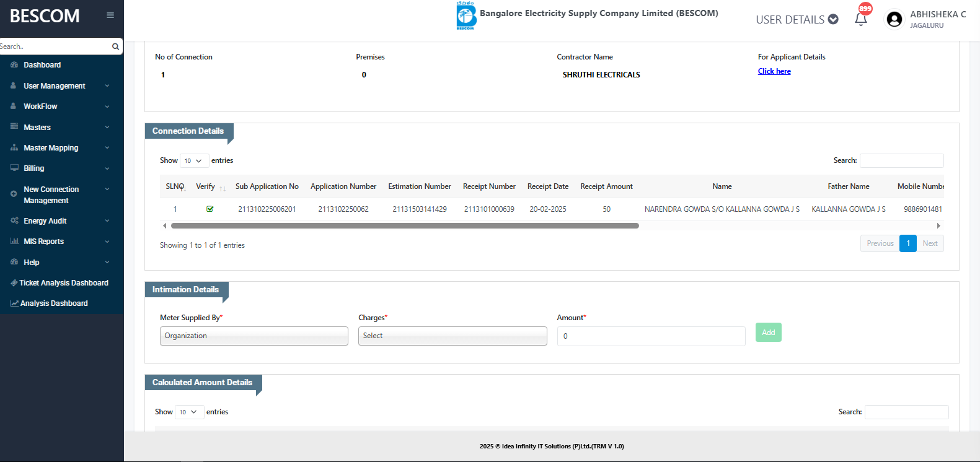This screenshot has width=980, height=462.
Task: Click the Master Mapping sitemap icon
Action: [x=14, y=147]
